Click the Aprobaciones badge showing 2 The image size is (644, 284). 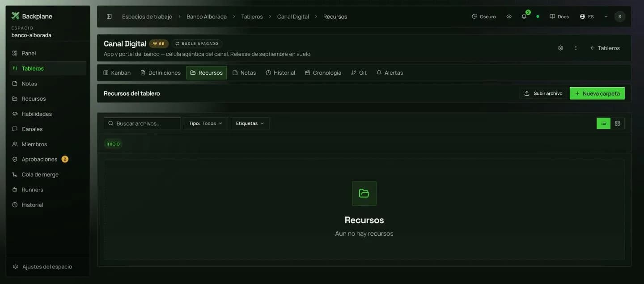tap(65, 159)
